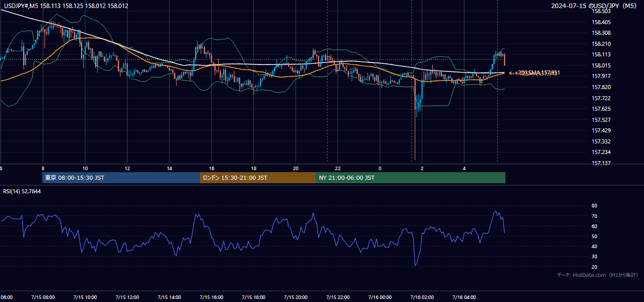The width and height of the screenshot is (644, 302).
Task: Click price scale value 158.308
Action: click(602, 33)
